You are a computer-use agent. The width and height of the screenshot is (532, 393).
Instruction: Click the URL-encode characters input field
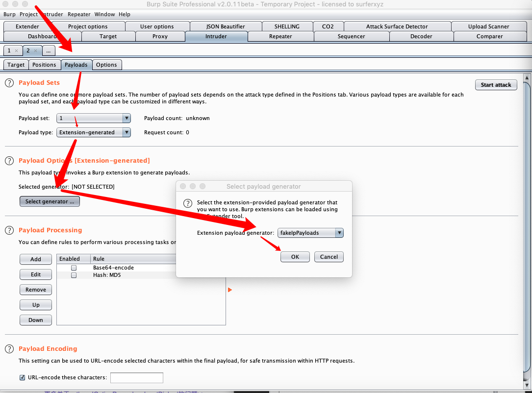137,377
